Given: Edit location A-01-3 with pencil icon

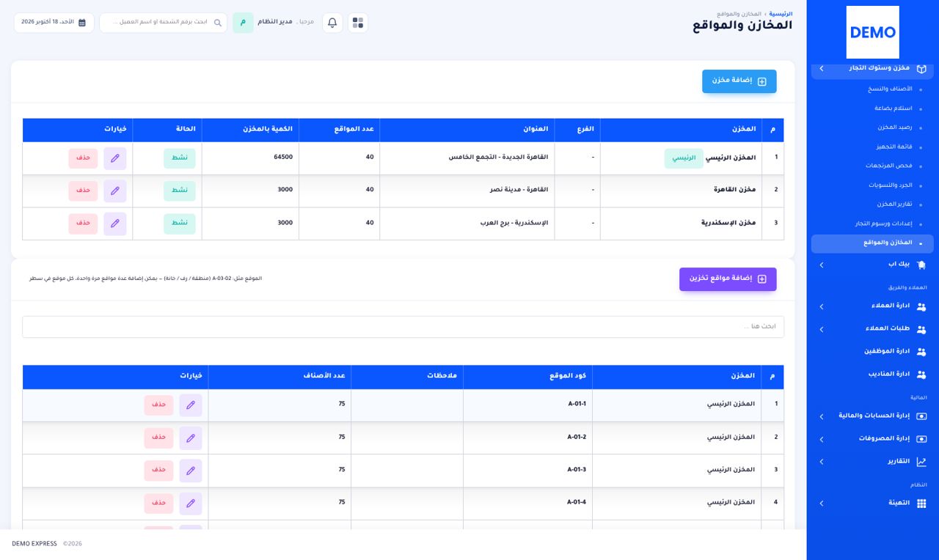Looking at the screenshot, I should coord(191,470).
